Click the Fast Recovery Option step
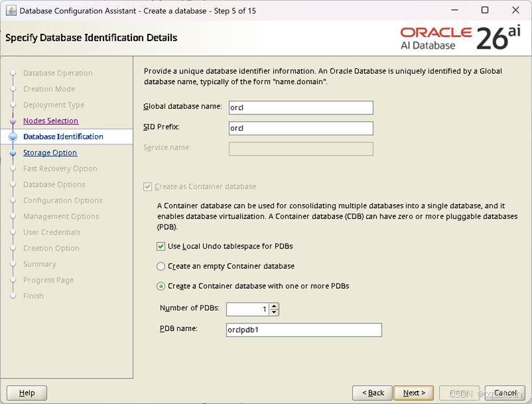This screenshot has height=404, width=532. coord(60,168)
